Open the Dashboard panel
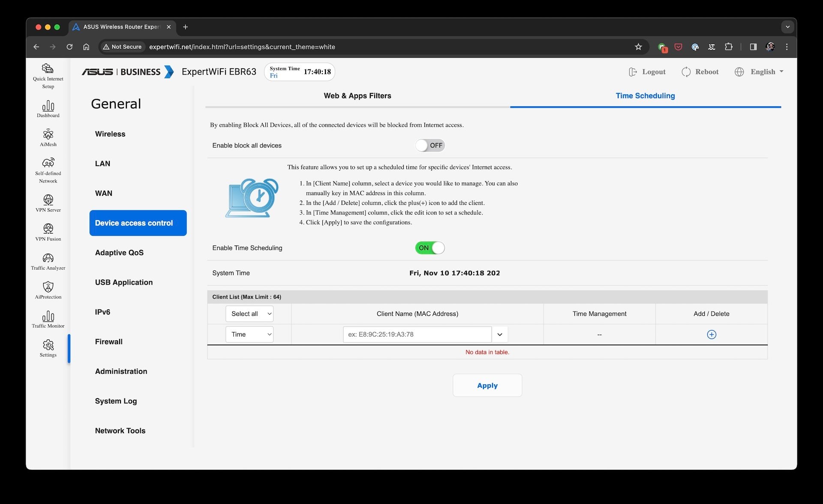Screen dimensions: 823x504 tap(47, 108)
